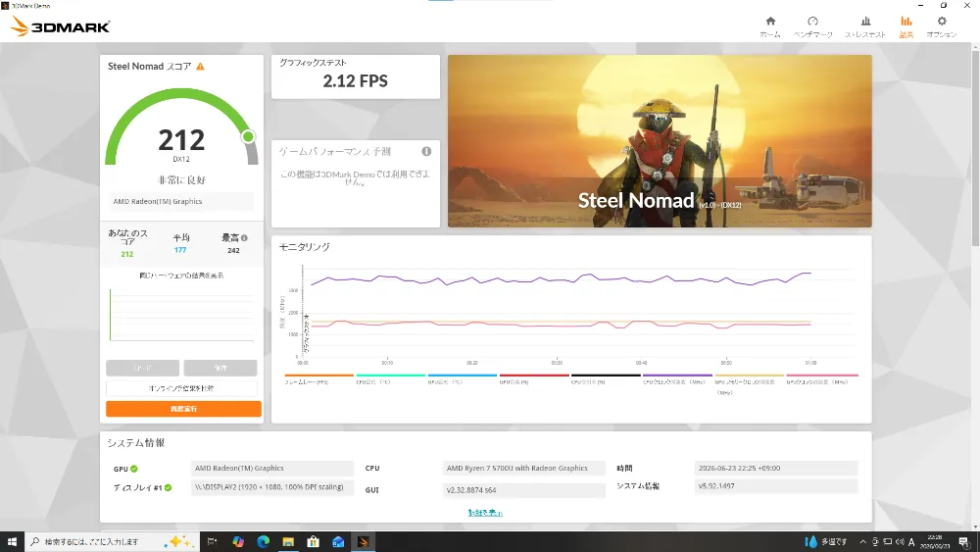Open the Windows Start menu
Image resolution: width=980 pixels, height=552 pixels.
12,541
